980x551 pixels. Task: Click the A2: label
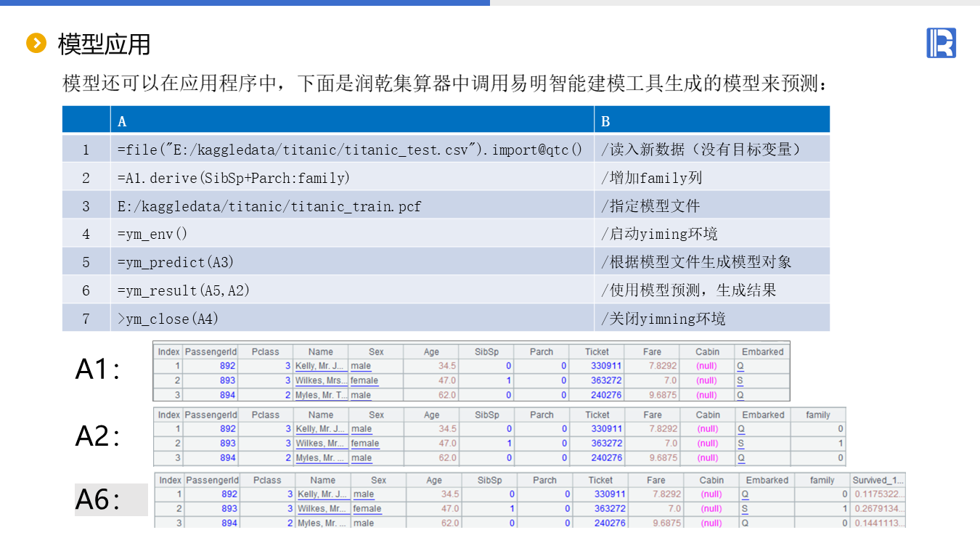pos(98,436)
